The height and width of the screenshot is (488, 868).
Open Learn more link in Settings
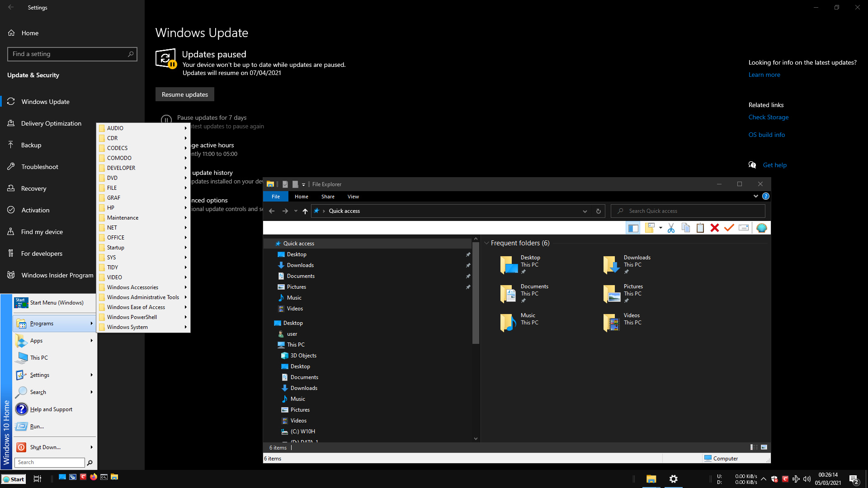(x=764, y=75)
